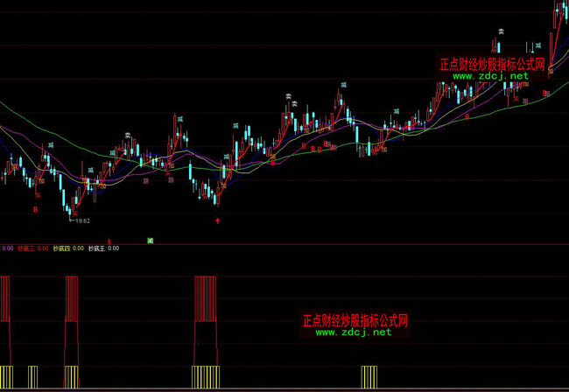This screenshot has height=392, width=569.
Task: Click the green moving average line at far left
Action: click(7, 110)
